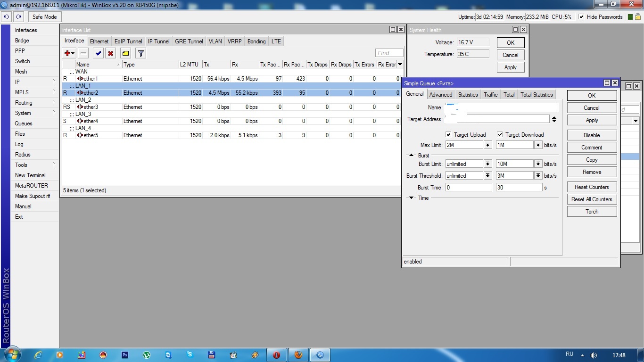
Task: Expand the Time section
Action: coord(411,198)
